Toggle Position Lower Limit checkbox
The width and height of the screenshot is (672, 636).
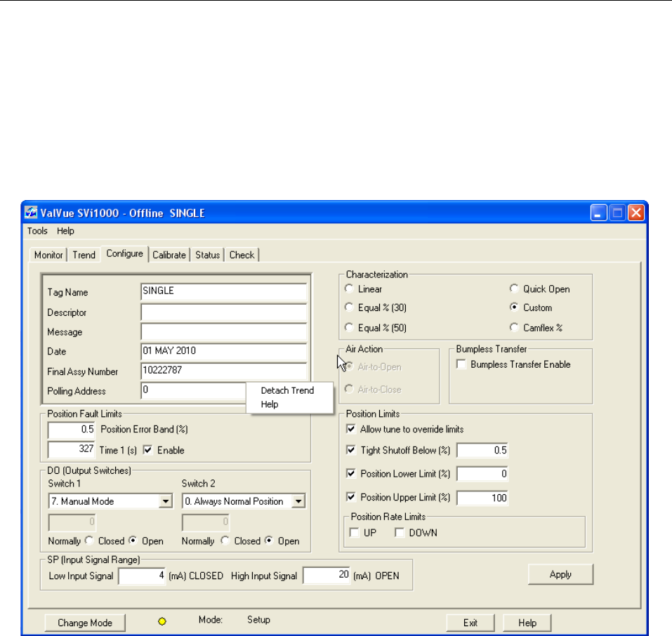click(x=351, y=474)
